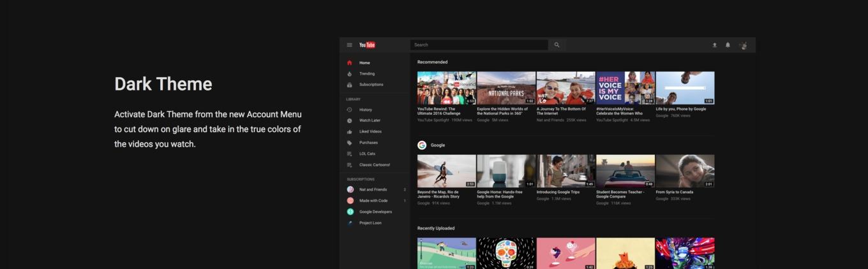Click title 'Google Home: Hands-free help'
Image resolution: width=868 pixels, height=269 pixels.
tap(500, 194)
